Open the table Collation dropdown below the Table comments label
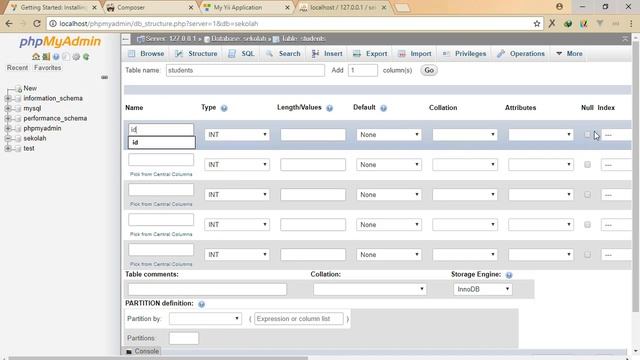 [370, 289]
